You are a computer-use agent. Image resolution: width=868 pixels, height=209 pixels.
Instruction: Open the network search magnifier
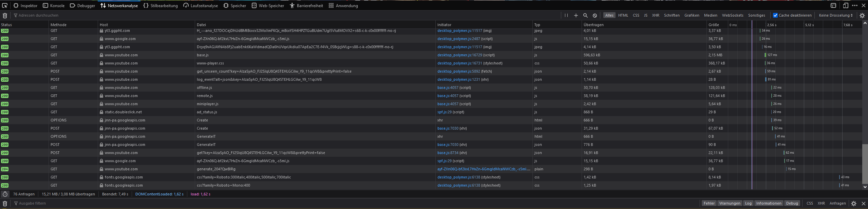[585, 15]
